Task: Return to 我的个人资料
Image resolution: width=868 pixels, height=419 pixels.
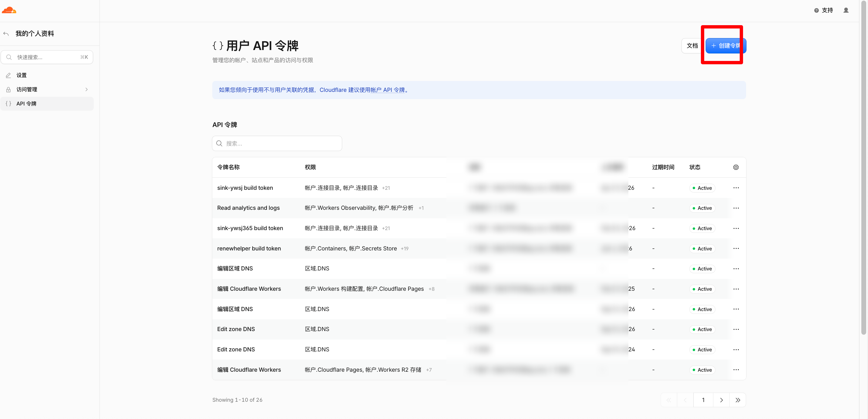Action: point(35,34)
